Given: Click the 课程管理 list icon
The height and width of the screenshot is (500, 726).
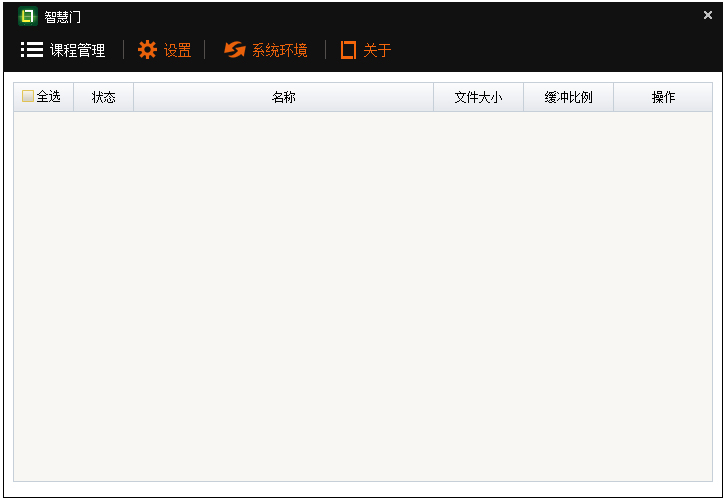Looking at the screenshot, I should [32, 50].
